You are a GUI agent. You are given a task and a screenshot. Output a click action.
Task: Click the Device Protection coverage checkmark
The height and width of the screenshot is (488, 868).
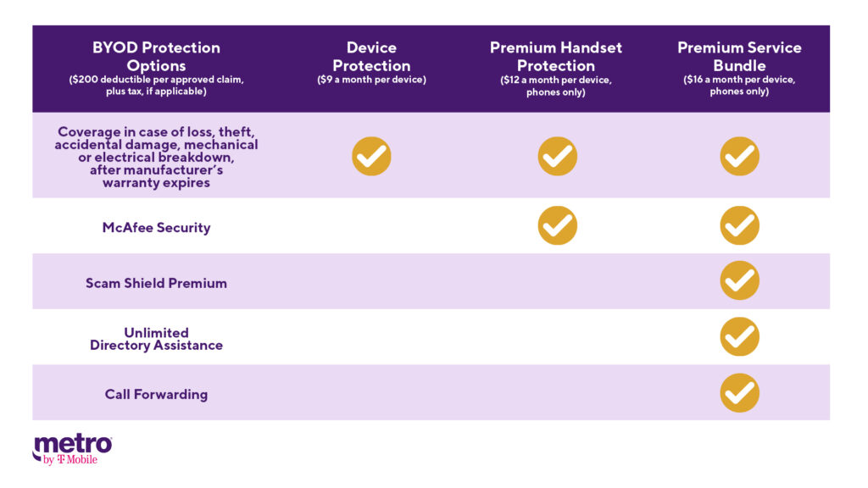pyautogui.click(x=371, y=156)
